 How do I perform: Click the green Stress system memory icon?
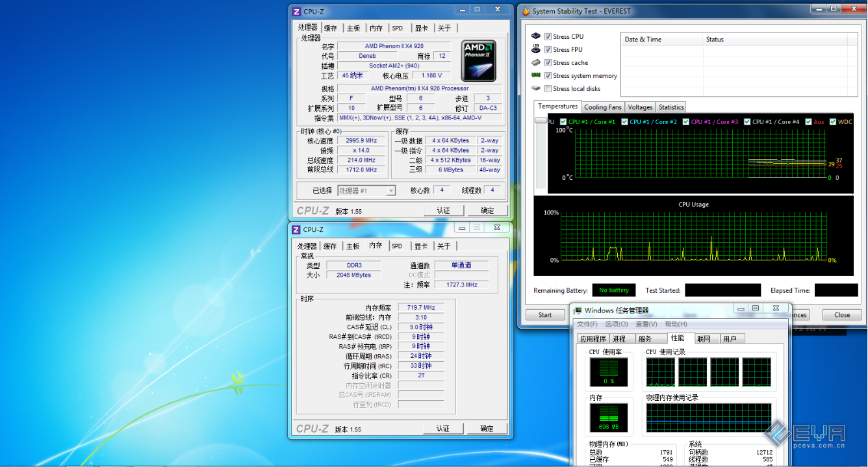536,75
